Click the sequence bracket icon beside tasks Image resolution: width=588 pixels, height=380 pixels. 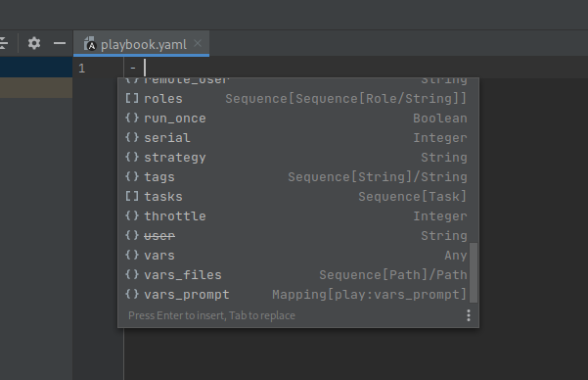pyautogui.click(x=132, y=196)
